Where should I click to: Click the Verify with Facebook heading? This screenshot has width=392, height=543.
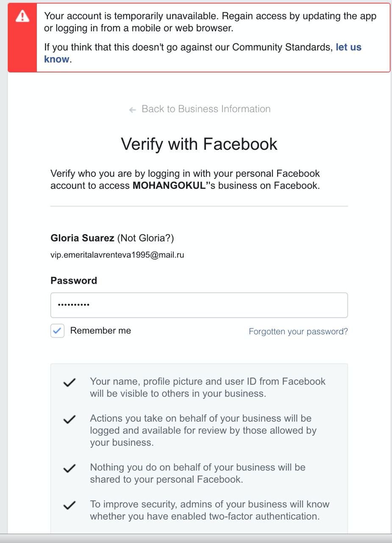point(199,144)
